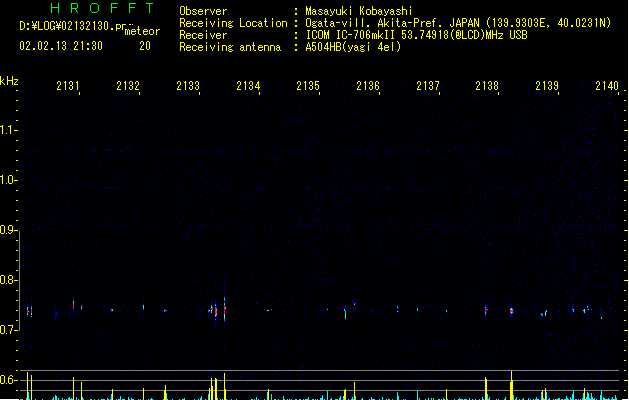Viewport: 629px width, 400px height.
Task: Click the meteor count value 20
Action: click(145, 46)
